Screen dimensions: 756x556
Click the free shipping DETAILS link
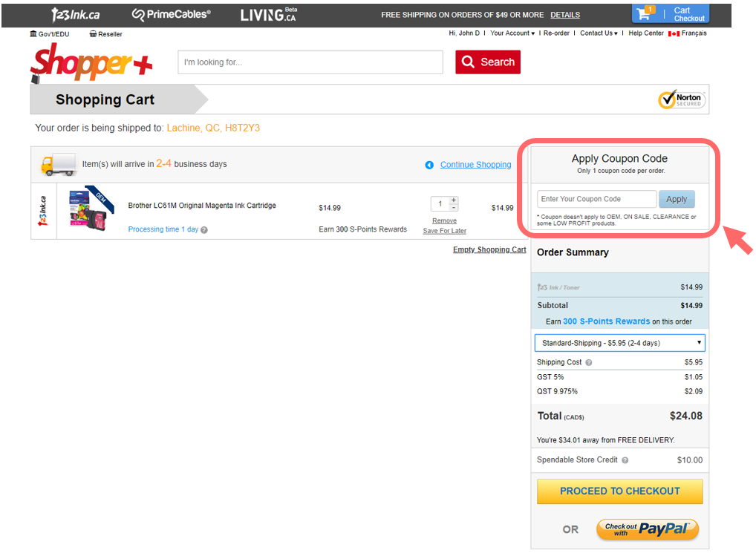(x=565, y=15)
